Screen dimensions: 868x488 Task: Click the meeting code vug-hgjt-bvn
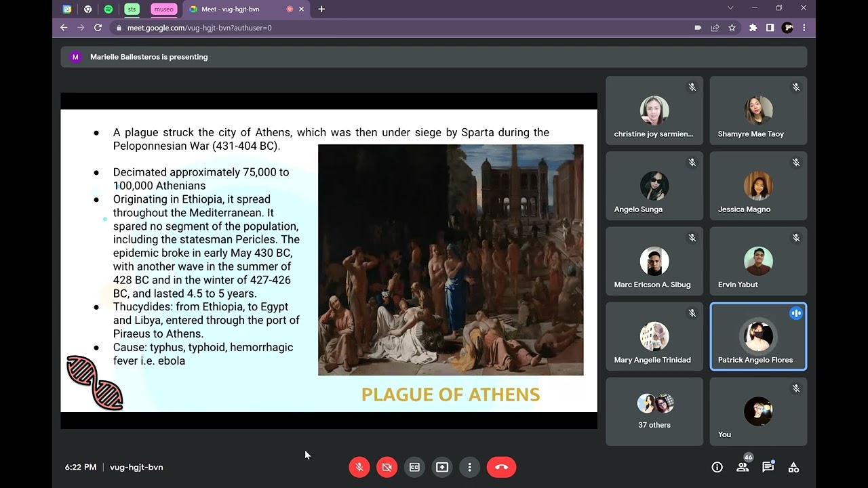tap(136, 467)
